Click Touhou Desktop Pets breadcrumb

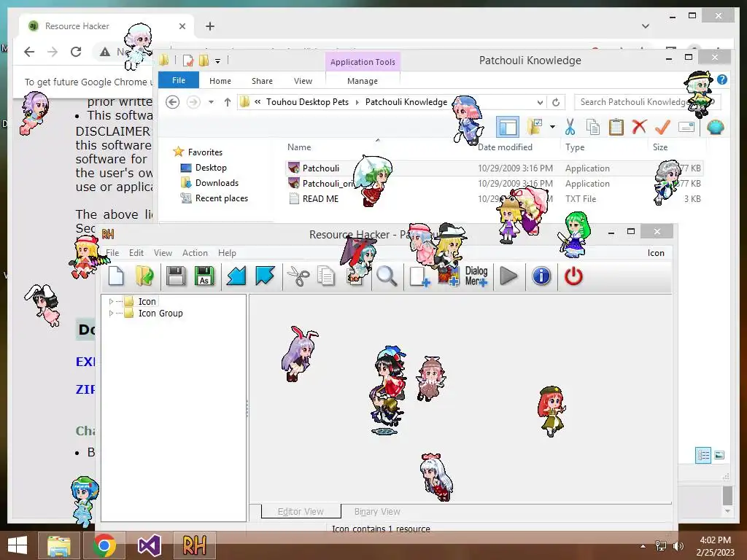coord(307,102)
